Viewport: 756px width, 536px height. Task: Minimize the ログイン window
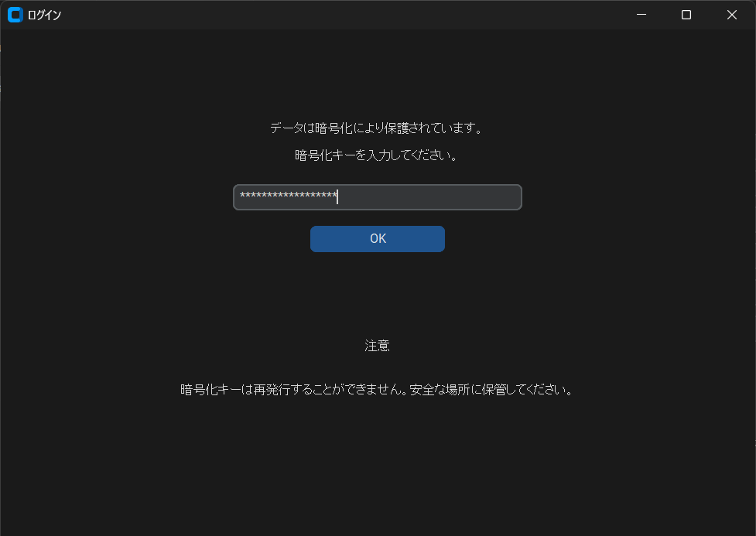[x=641, y=15]
